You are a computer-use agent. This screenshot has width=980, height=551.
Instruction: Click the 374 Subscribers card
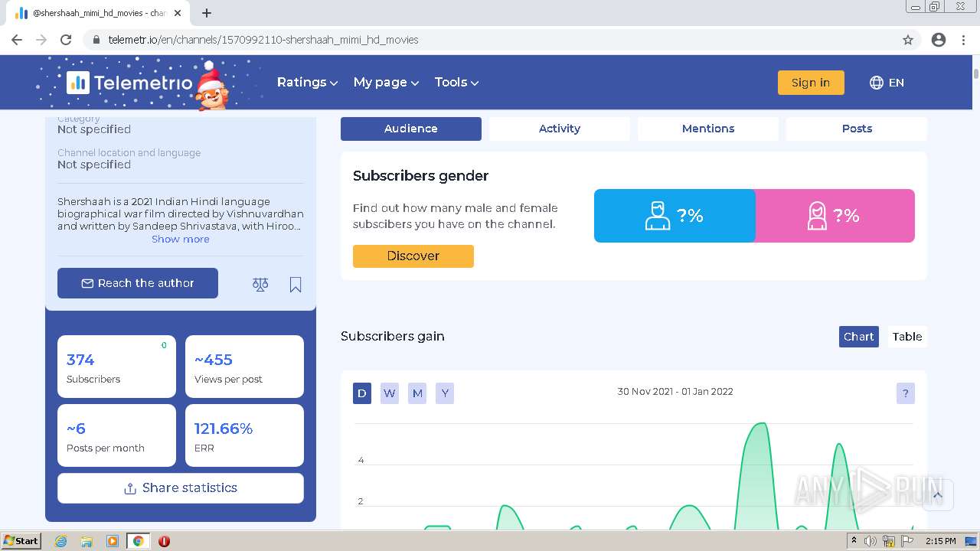(116, 367)
